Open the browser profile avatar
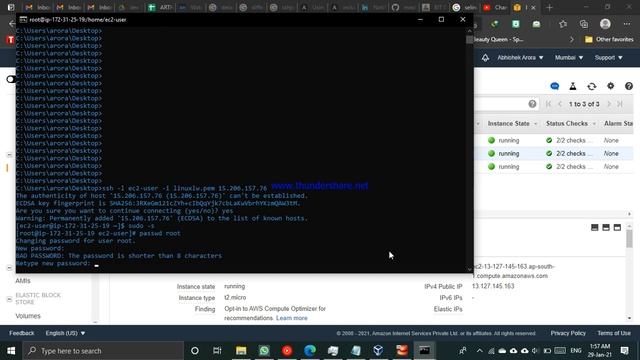The width and height of the screenshot is (640, 360). pos(605,24)
